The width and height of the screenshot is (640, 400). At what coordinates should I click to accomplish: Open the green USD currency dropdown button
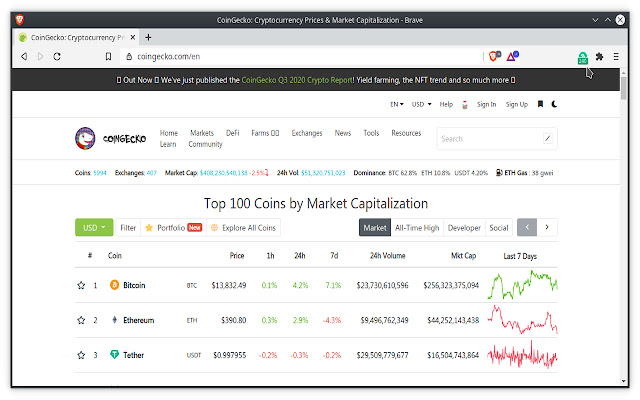[94, 227]
